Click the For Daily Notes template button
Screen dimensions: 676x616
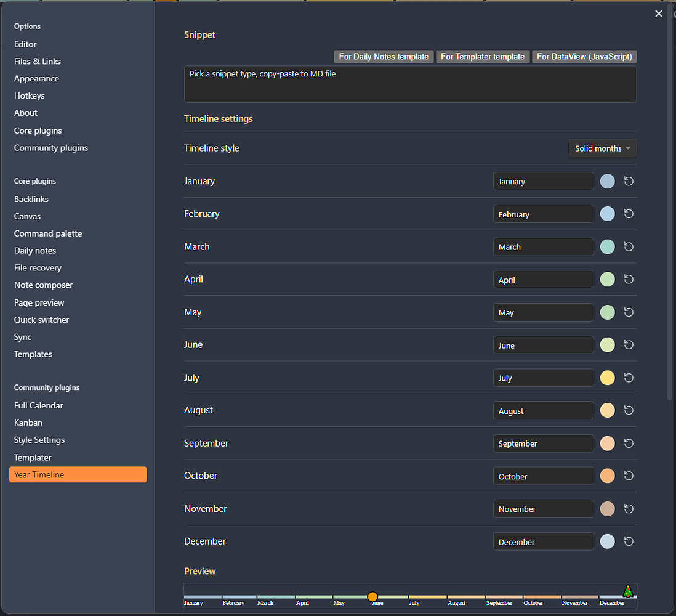[x=384, y=57]
